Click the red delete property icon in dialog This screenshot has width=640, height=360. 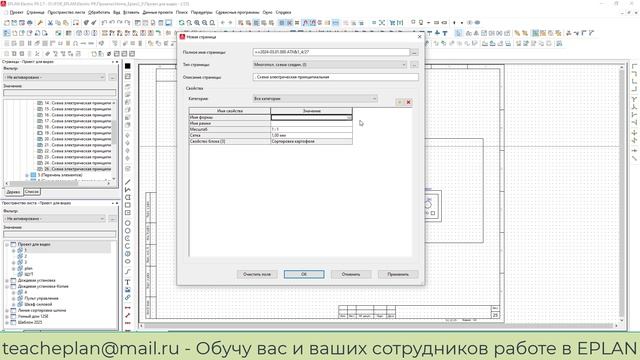(x=408, y=102)
